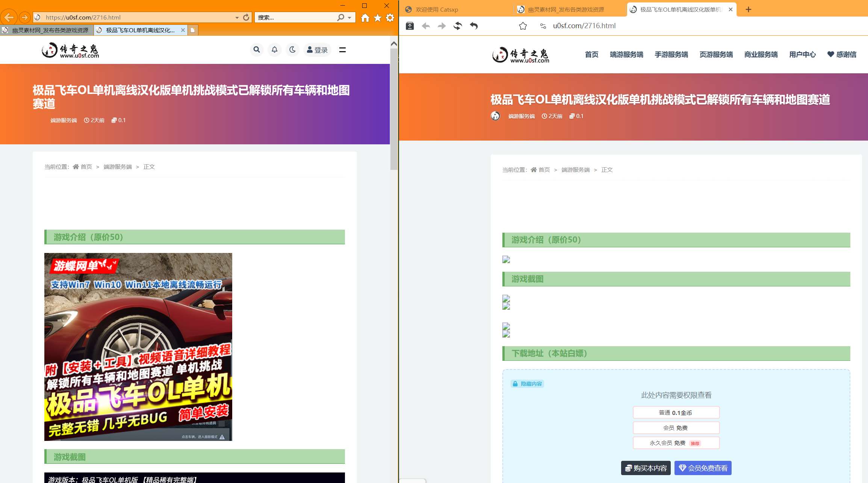
Task: Click the broken image under 游戏介绍 in right page
Action: (x=506, y=259)
